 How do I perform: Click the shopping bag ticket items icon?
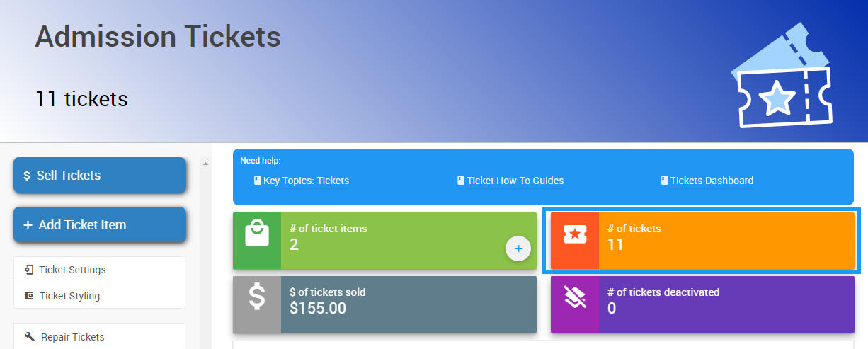[257, 234]
